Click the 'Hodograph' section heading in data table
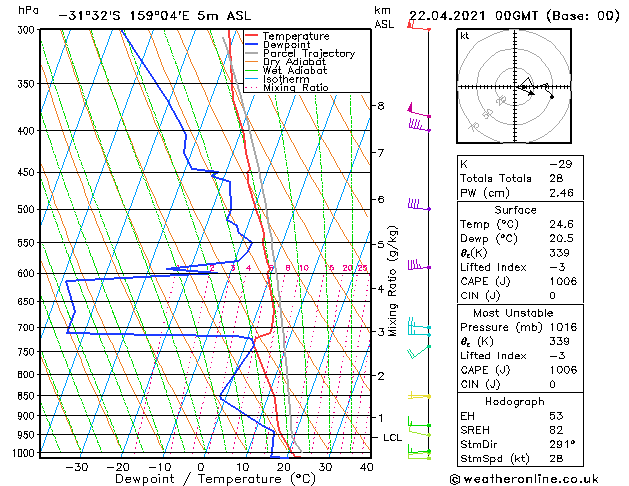Image resolution: width=629 pixels, height=486 pixels. [x=515, y=402]
